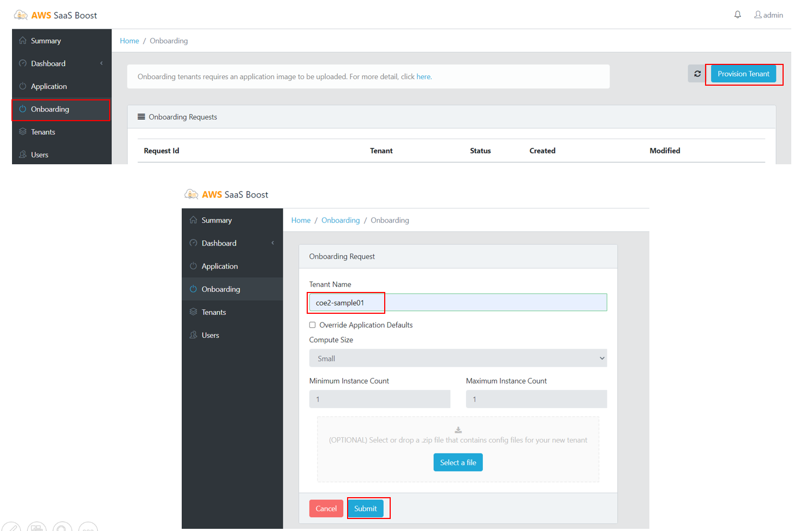812x531 pixels.
Task: Click the Select a file button
Action: pos(458,462)
